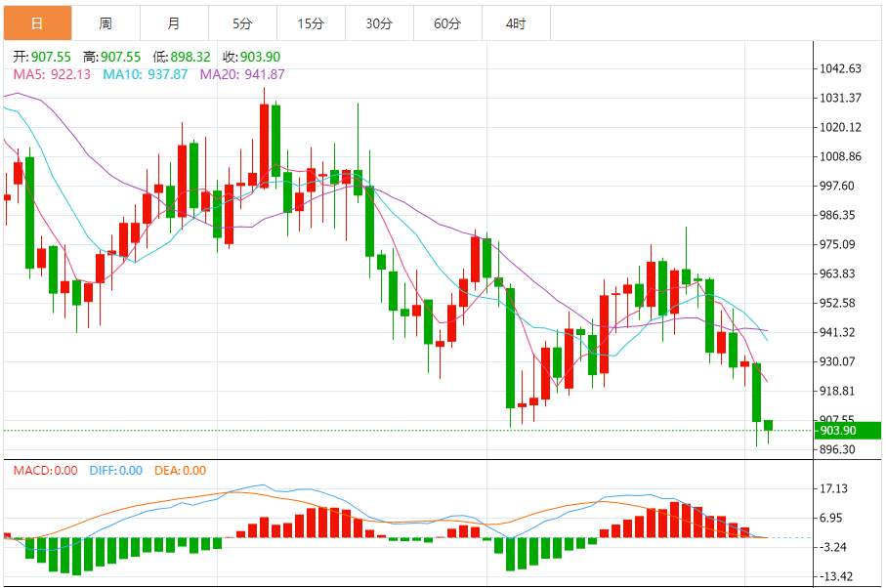Click the 1020.12 price axis label
The height and width of the screenshot is (588, 886).
point(840,128)
